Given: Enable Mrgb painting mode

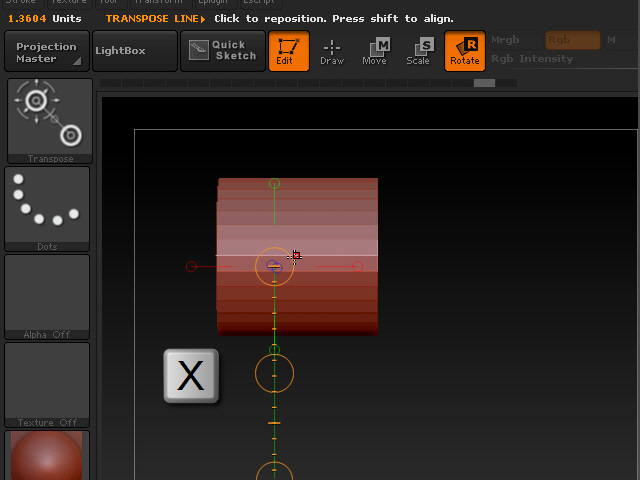Looking at the screenshot, I should 505,40.
